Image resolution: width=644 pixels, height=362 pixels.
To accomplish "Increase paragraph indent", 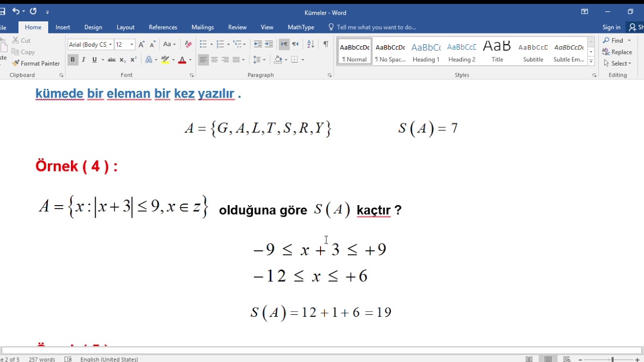I will click(269, 44).
